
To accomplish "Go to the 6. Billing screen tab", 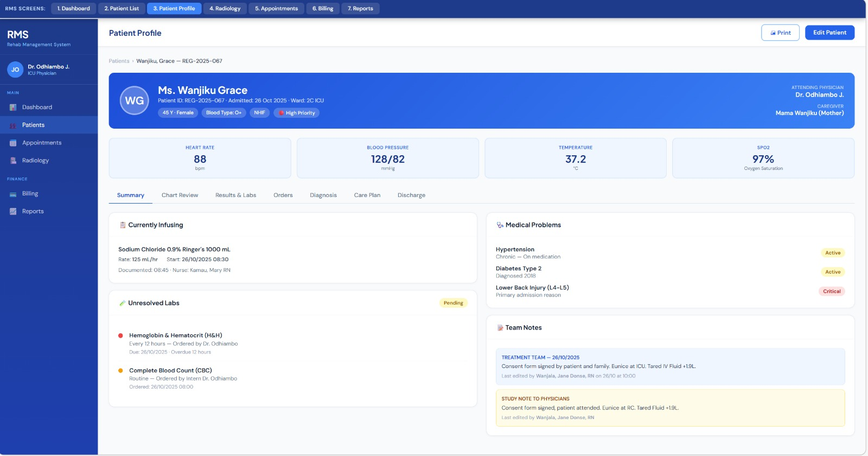I will click(323, 9).
